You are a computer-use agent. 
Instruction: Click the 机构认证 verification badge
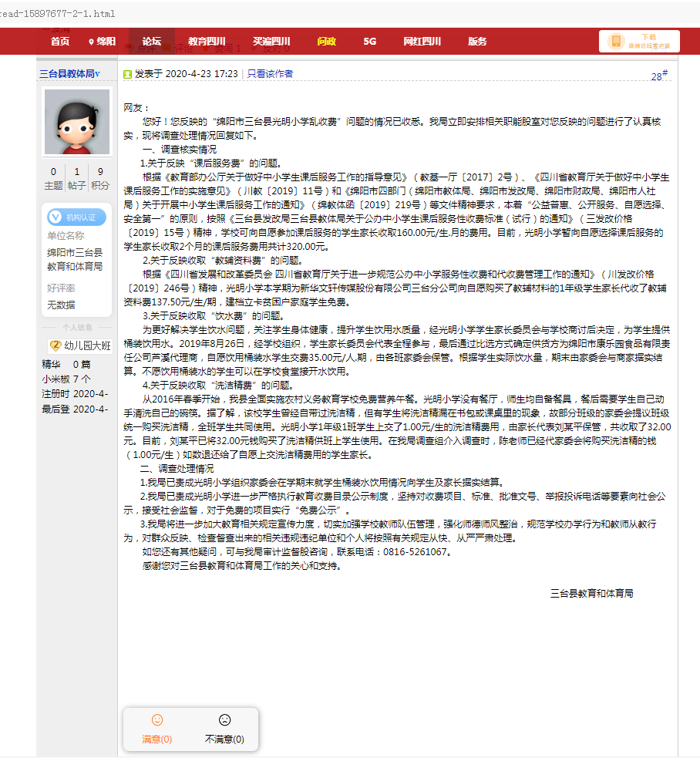(x=77, y=217)
